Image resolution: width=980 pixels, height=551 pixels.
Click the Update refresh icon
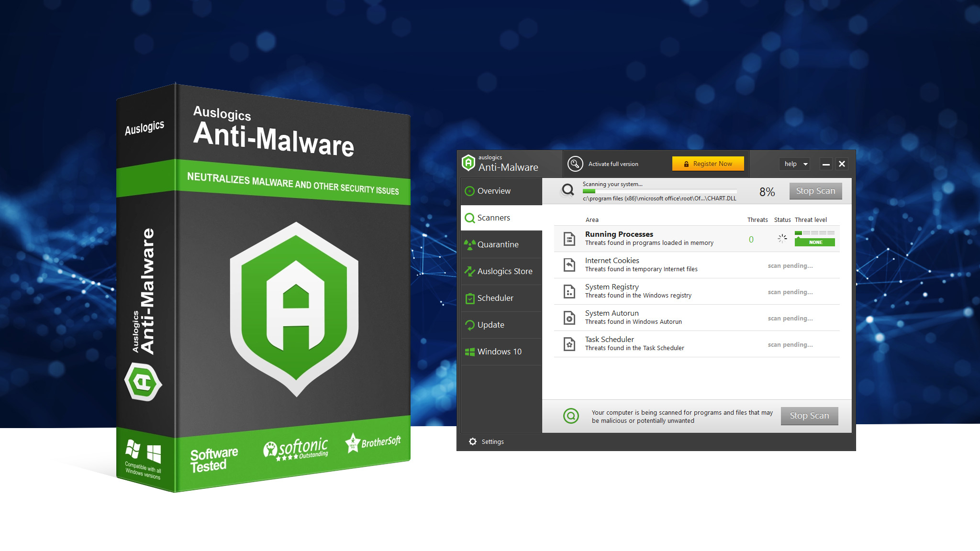[x=470, y=325]
